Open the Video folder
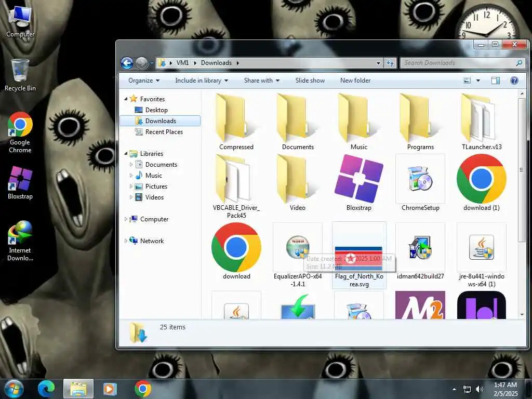This screenshot has height=399, width=532. pyautogui.click(x=298, y=182)
